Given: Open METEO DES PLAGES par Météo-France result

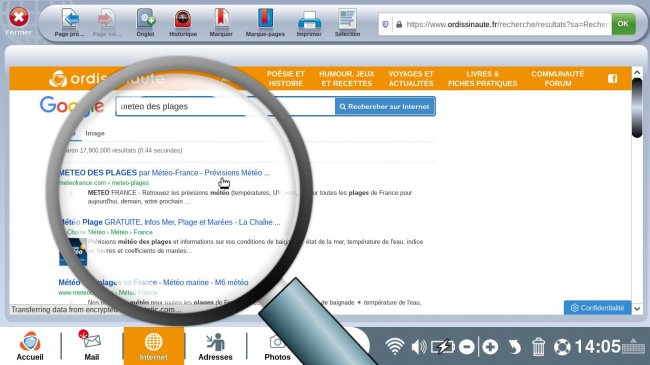Looking at the screenshot, I should (164, 173).
